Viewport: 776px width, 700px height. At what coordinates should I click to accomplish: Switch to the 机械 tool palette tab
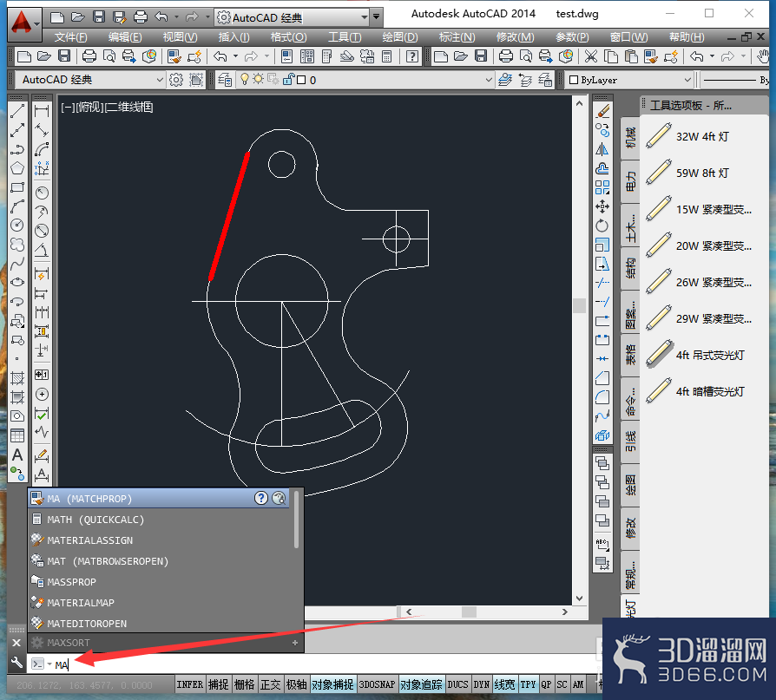(630, 138)
